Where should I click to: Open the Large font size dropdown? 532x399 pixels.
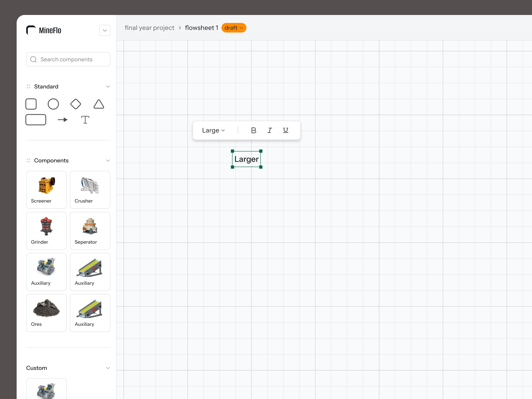[x=213, y=130]
